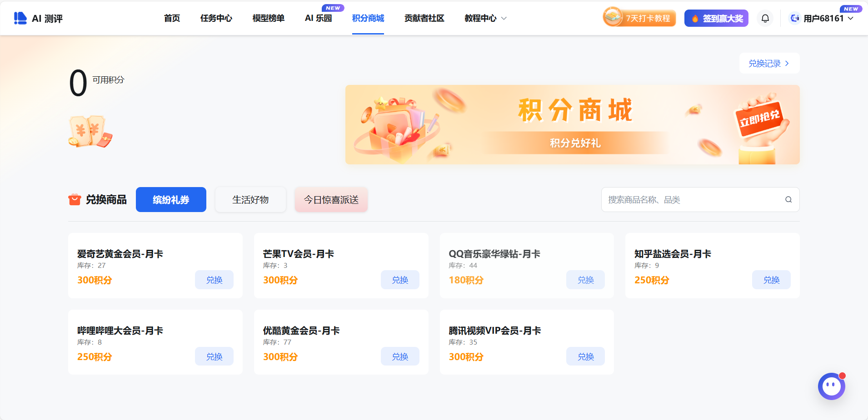Click the 兑换商品 heading
Image resolution: width=868 pixels, height=420 pixels.
[x=106, y=199]
